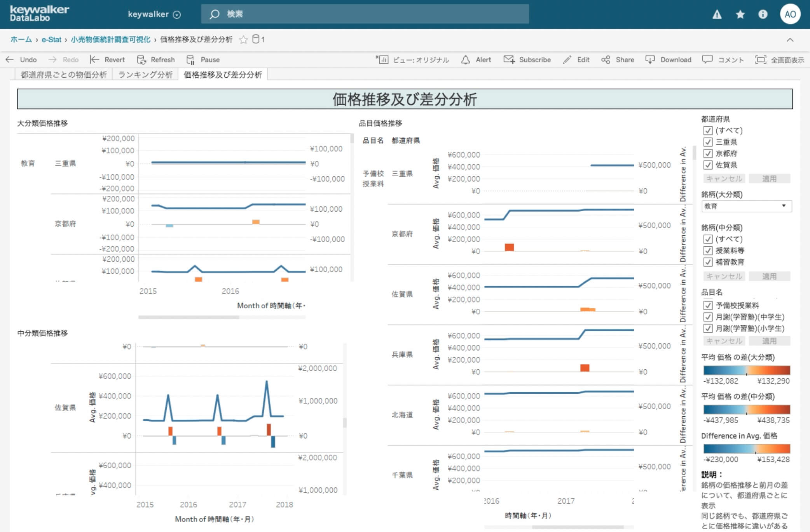Open the alerts warning triangle icon
The height and width of the screenshot is (532, 810).
coord(717,14)
